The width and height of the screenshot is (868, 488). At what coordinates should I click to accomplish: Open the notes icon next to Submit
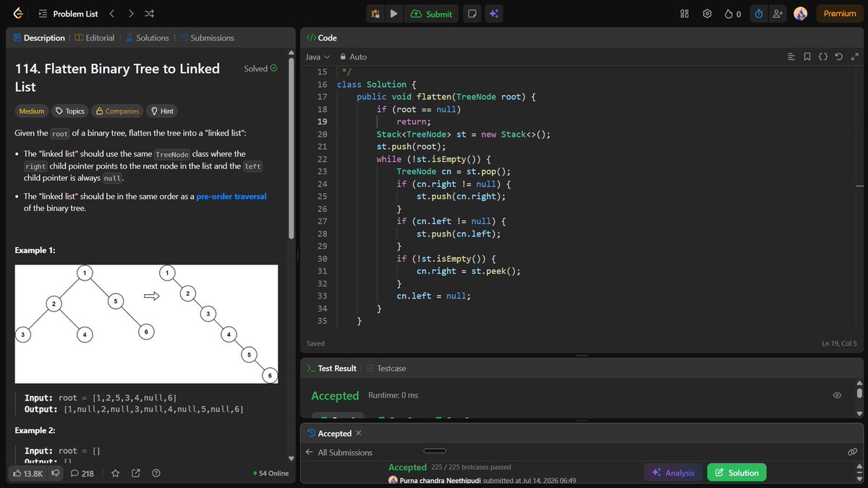click(x=472, y=14)
